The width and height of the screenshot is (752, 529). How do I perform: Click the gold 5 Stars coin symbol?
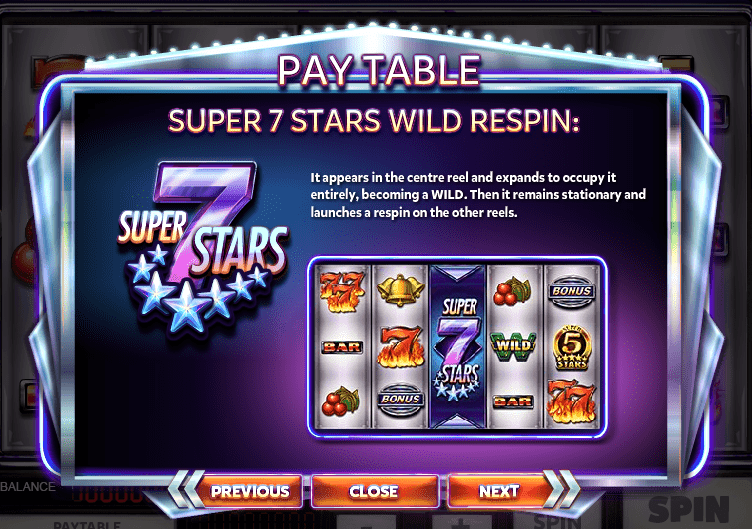pyautogui.click(x=572, y=347)
